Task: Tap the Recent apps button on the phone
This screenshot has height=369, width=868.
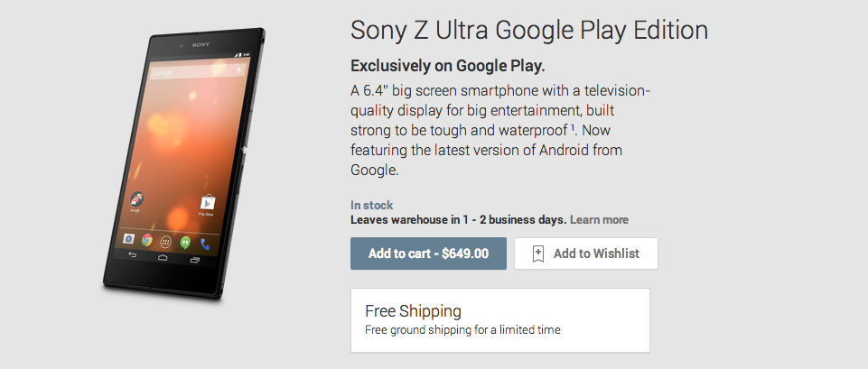Action: 195,261
